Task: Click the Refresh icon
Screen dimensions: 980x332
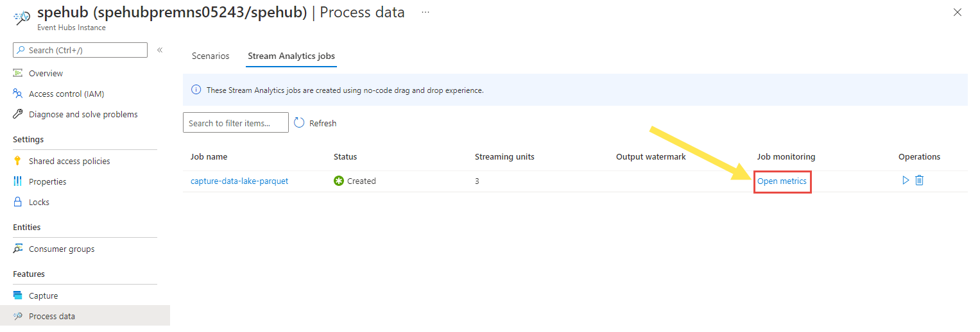Action: coord(299,123)
